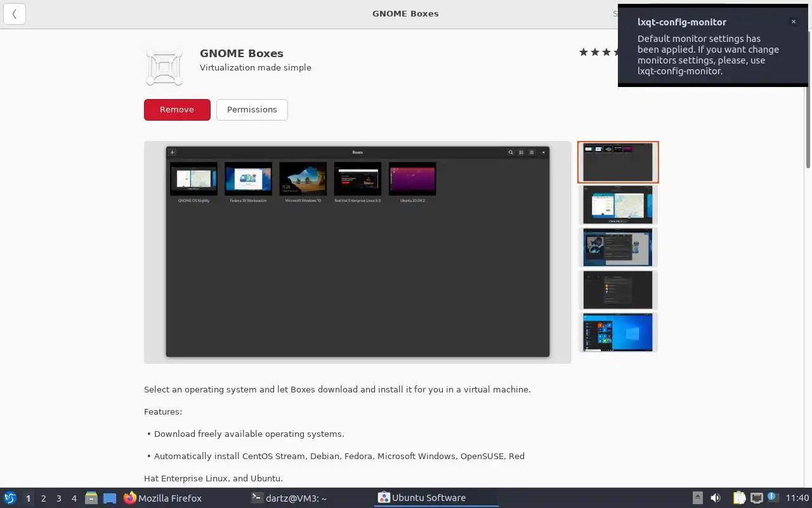Click the 'Select an operating system' description line
812x508 pixels.
coord(337,389)
